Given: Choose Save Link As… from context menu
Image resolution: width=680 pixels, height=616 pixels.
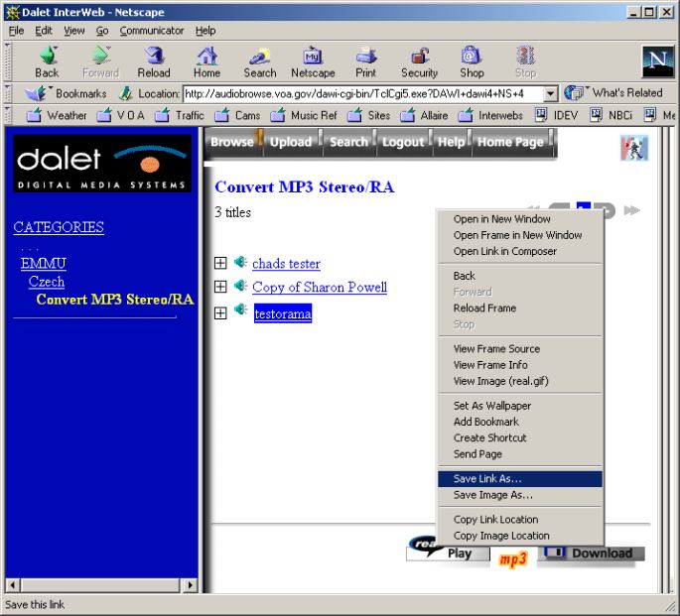Looking at the screenshot, I should coord(520,479).
